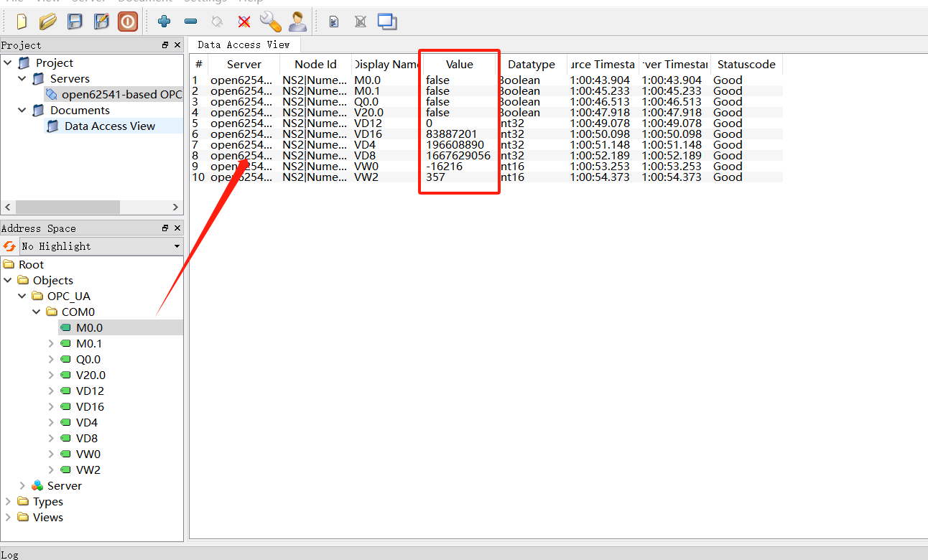Click the value 83887201 for VD16
The height and width of the screenshot is (560, 928).
click(451, 134)
